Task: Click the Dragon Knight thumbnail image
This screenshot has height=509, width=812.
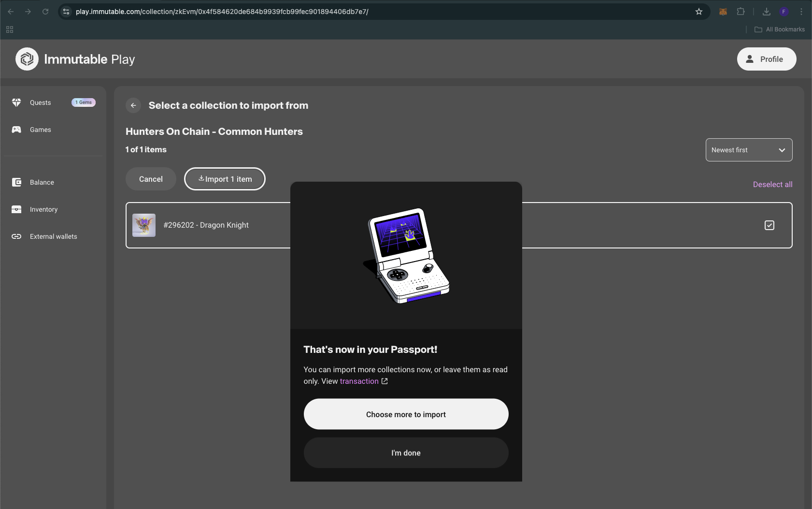Action: [x=144, y=225]
